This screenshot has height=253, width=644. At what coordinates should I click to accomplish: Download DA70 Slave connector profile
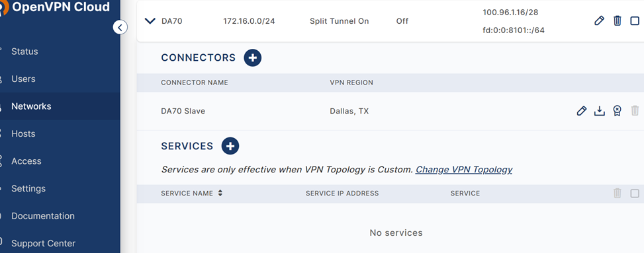(x=600, y=111)
